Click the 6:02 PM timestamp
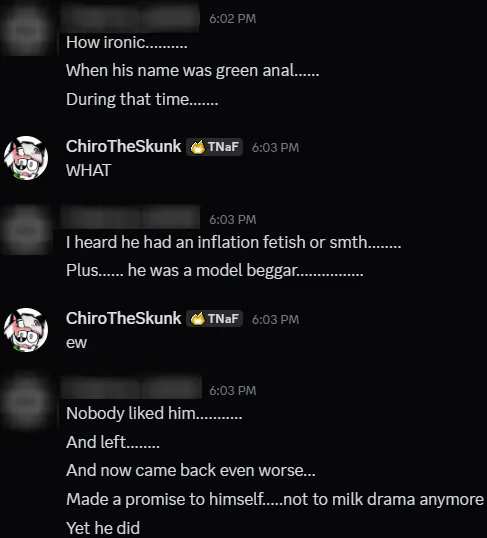This screenshot has height=538, width=487. pyautogui.click(x=233, y=19)
